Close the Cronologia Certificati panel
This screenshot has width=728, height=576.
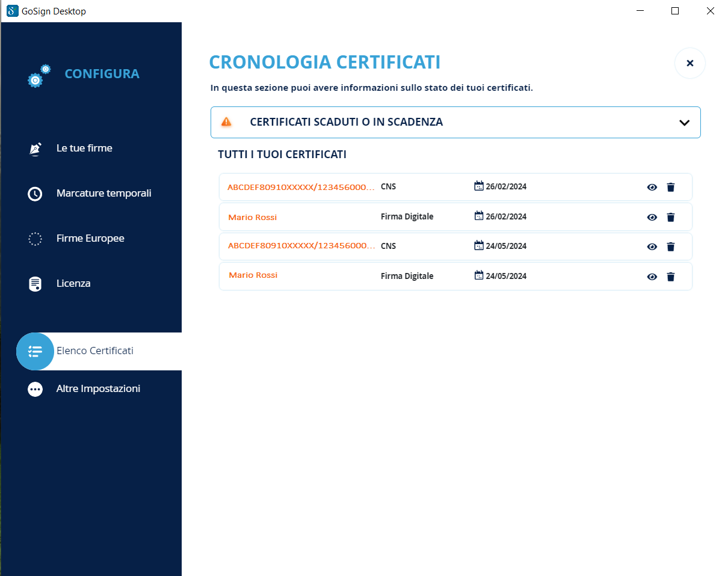pyautogui.click(x=690, y=63)
